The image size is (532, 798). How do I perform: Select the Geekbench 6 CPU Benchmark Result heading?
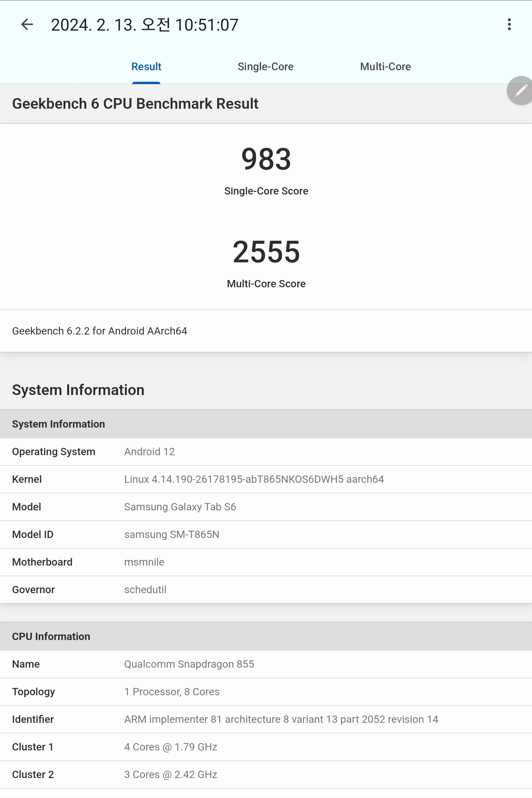tap(135, 104)
